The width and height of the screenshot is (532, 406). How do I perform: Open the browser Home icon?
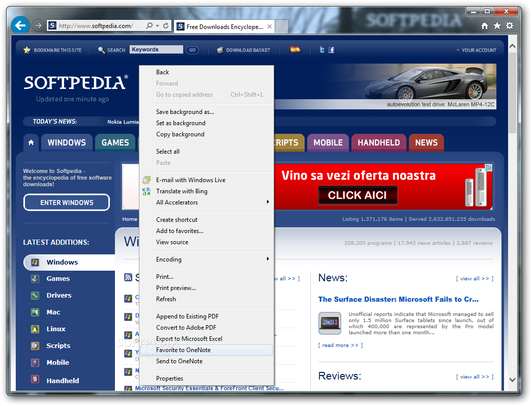485,26
